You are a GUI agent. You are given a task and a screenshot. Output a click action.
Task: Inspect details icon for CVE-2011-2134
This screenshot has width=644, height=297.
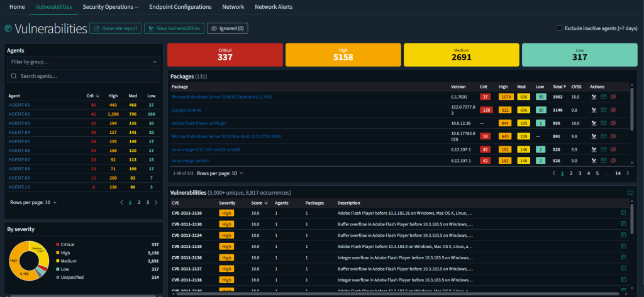click(623, 235)
